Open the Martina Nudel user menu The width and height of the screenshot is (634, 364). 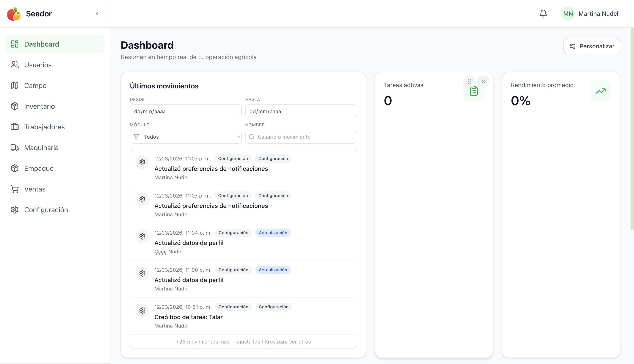click(598, 14)
